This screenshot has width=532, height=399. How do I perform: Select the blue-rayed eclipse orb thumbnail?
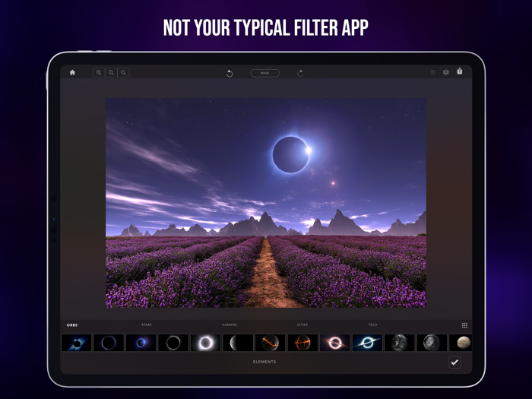point(76,343)
